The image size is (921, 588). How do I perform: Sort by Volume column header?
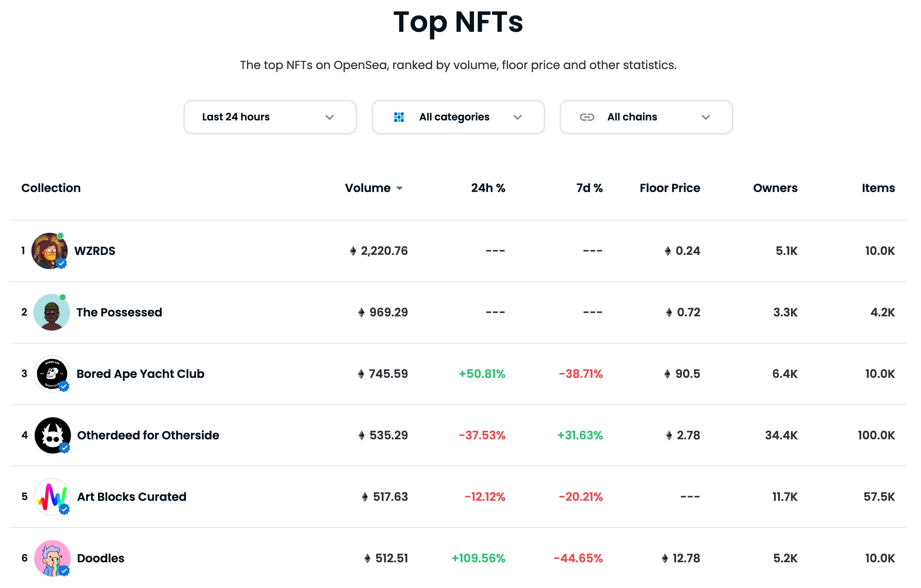pos(374,188)
